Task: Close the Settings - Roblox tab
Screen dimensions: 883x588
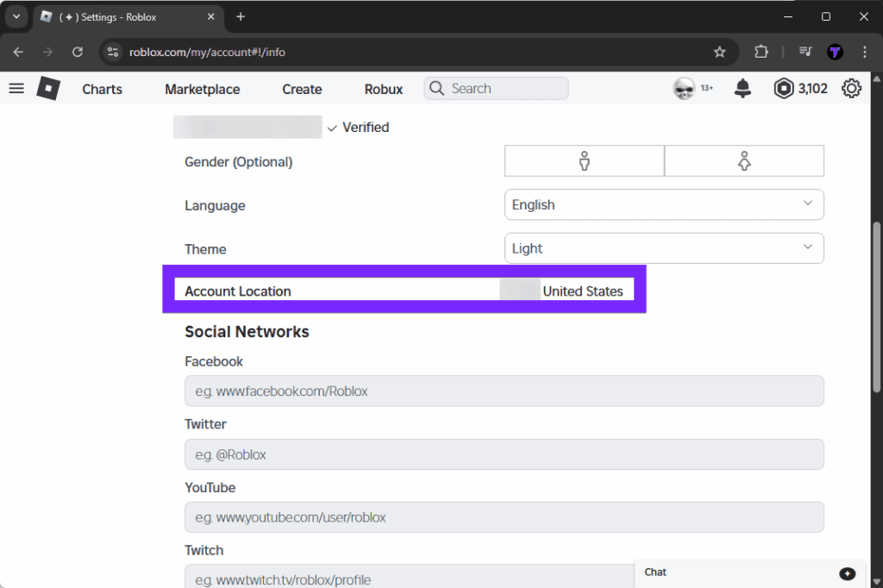Action: 211,17
